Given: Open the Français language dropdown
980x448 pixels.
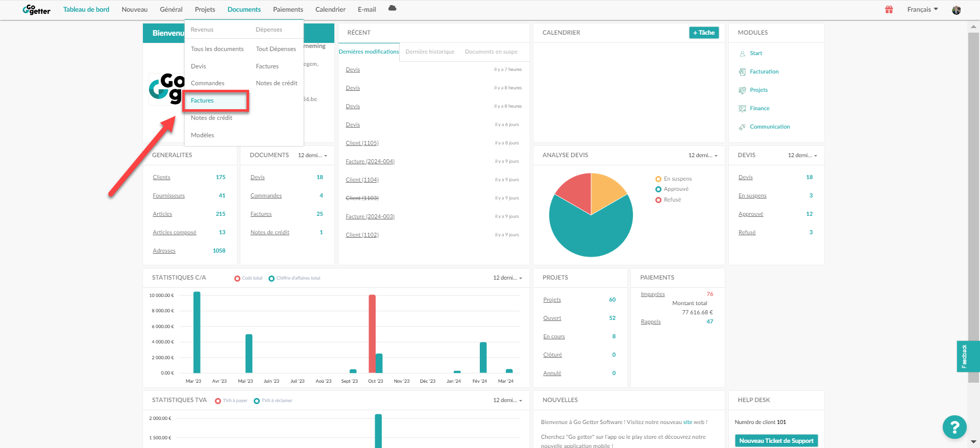Looking at the screenshot, I should coord(922,10).
